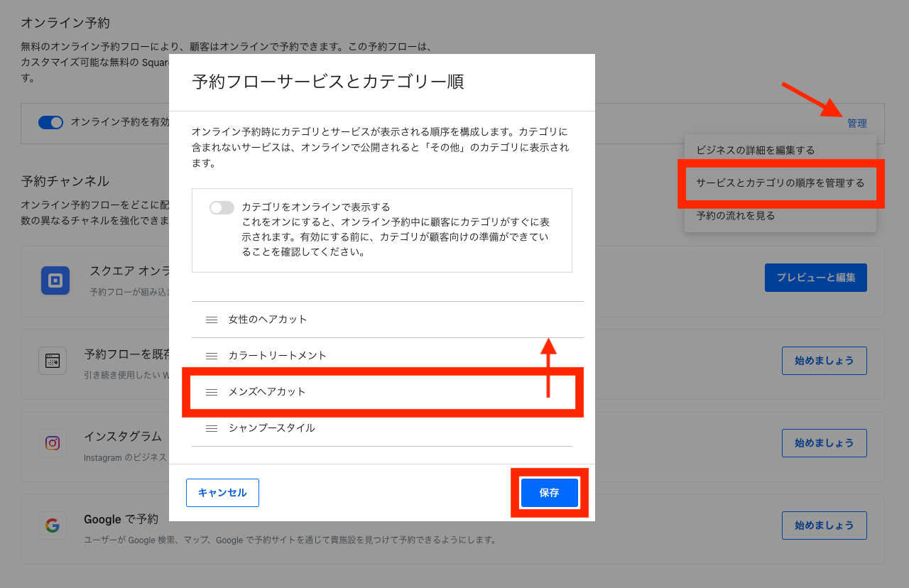Open the 管理 dropdown link
Screen dimensions: 909x588
857,124
